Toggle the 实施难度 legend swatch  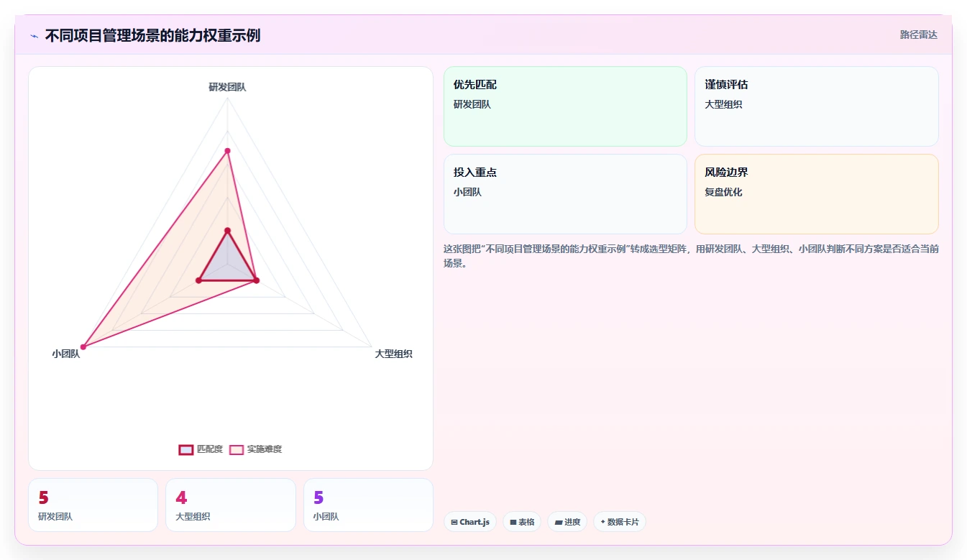[237, 449]
